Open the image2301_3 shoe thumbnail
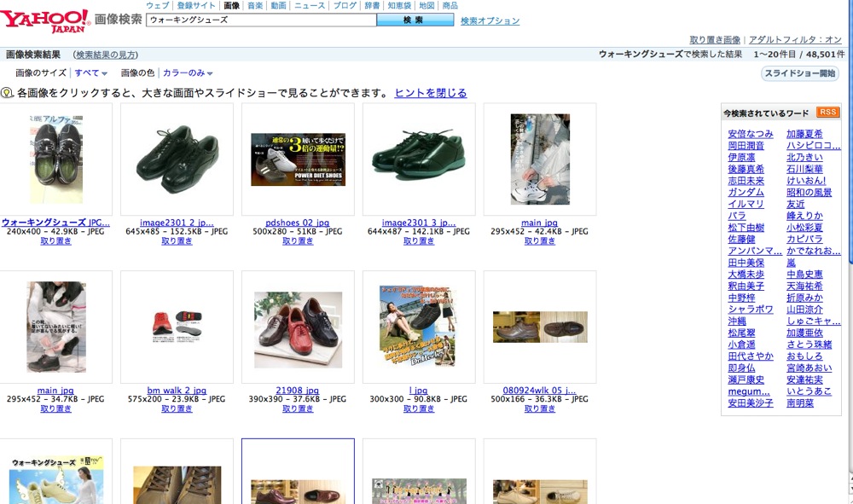 (x=419, y=155)
